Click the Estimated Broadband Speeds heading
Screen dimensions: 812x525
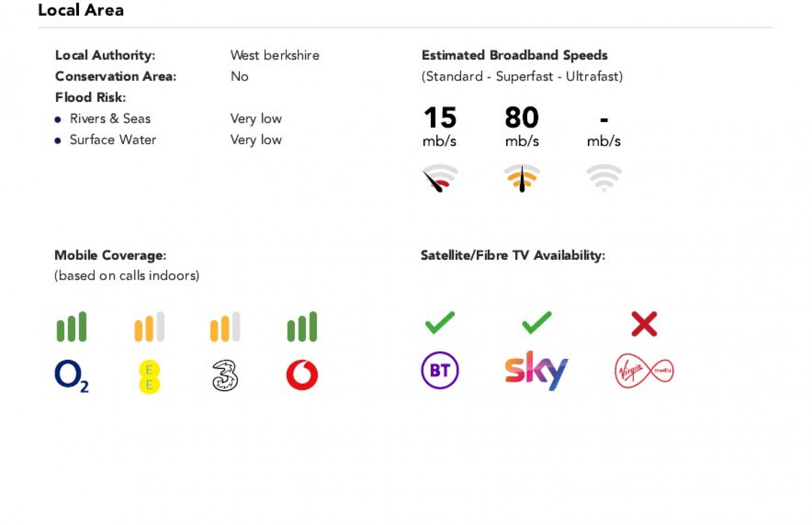point(514,55)
